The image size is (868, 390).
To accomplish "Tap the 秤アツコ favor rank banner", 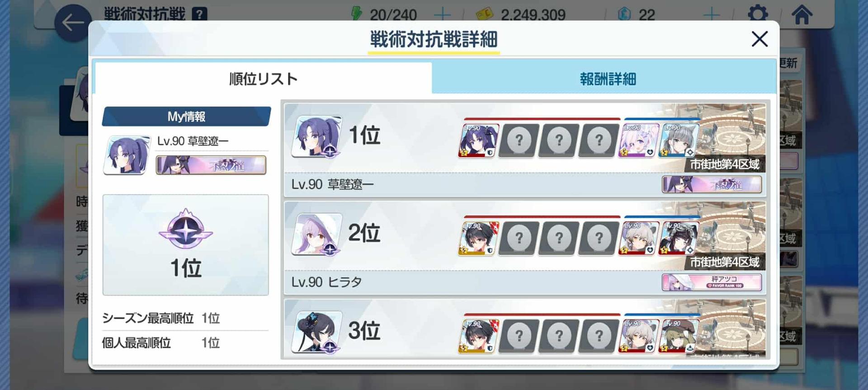I will tap(712, 282).
